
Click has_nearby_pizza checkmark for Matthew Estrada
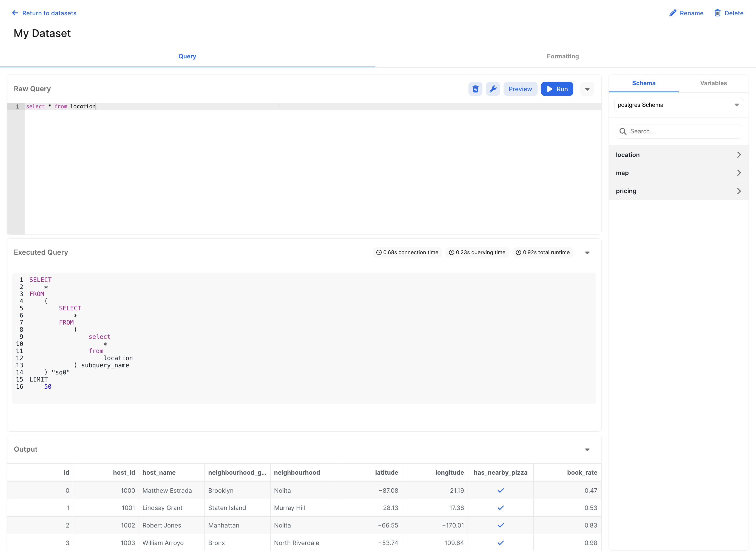501,490
